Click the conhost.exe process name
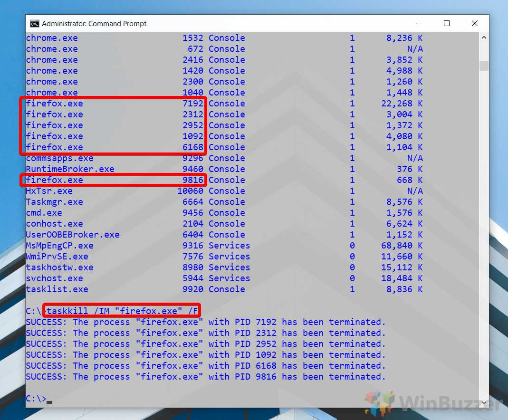The height and width of the screenshot is (420, 508). (55, 224)
